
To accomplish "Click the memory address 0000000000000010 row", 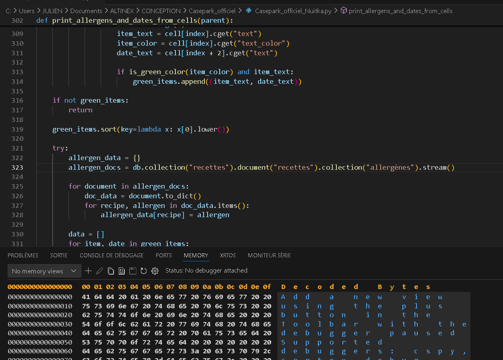I will click(40, 306).
